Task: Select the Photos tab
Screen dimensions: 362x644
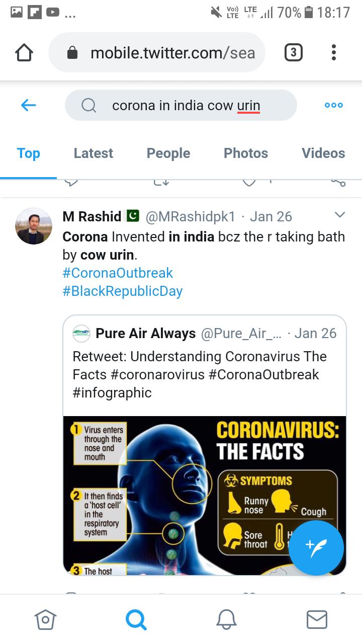Action: [x=246, y=153]
